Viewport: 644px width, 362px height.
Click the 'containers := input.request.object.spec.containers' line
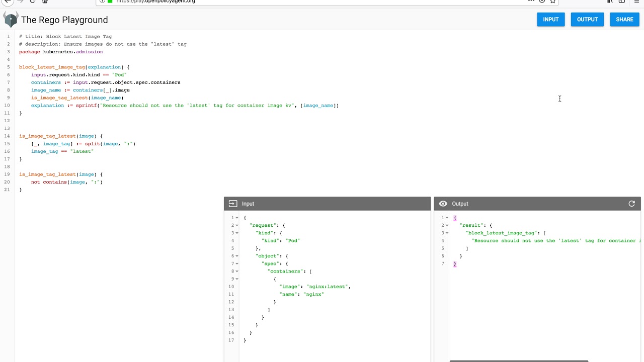(x=106, y=82)
